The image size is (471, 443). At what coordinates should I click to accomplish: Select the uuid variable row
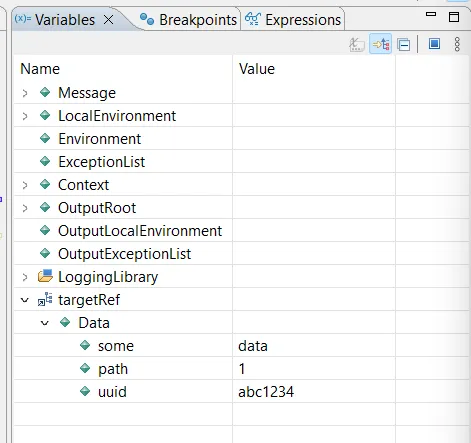coord(241,391)
